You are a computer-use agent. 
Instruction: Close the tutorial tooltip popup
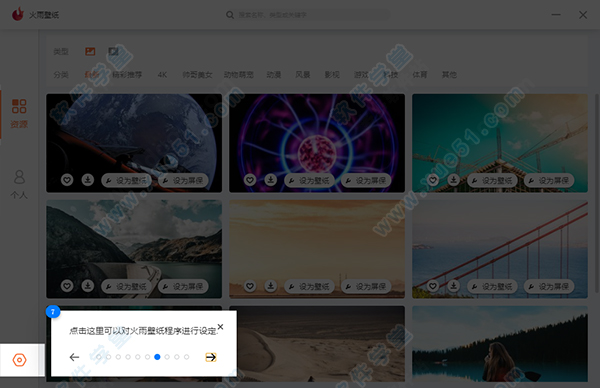point(220,326)
